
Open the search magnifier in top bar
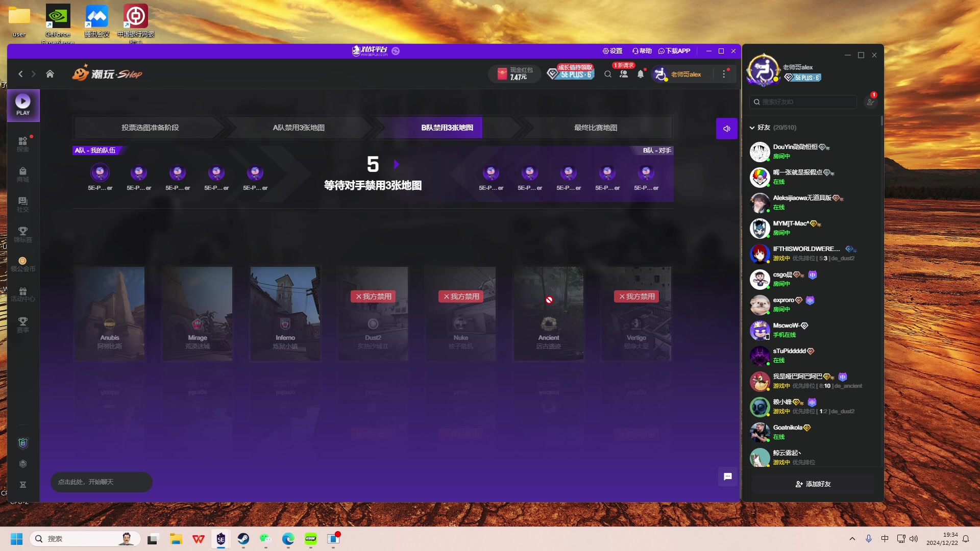coord(608,74)
